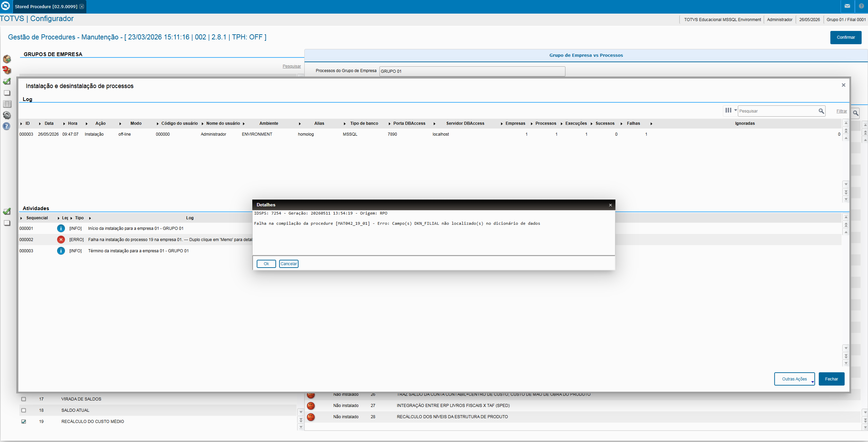Uncheck process 19 RECÁLCULO DO CUSTO MÉDIO
The image size is (868, 442).
tap(23, 422)
